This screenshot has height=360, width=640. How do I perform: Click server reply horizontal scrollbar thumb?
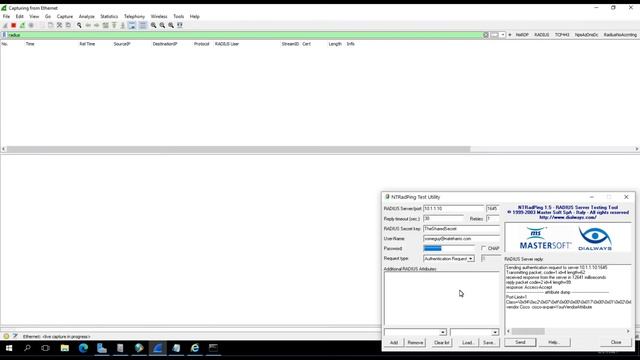[x=528, y=331]
